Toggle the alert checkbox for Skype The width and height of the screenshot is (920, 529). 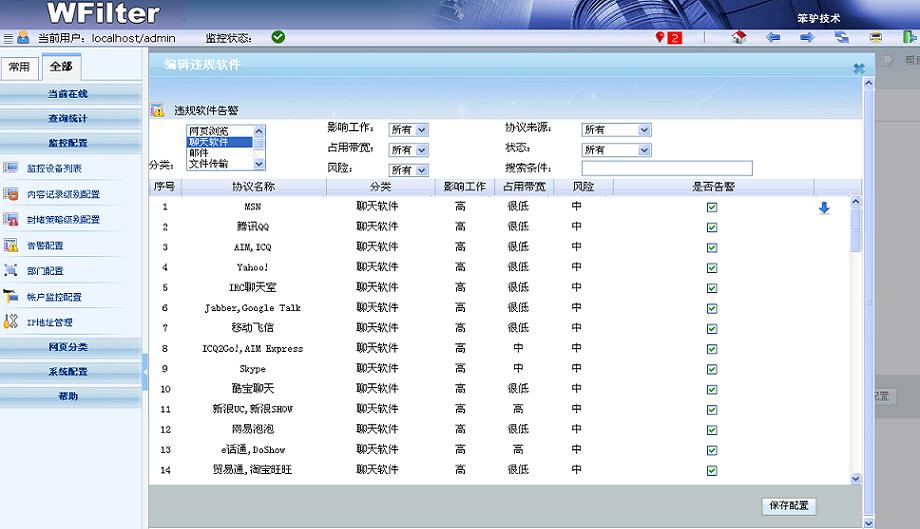712,369
